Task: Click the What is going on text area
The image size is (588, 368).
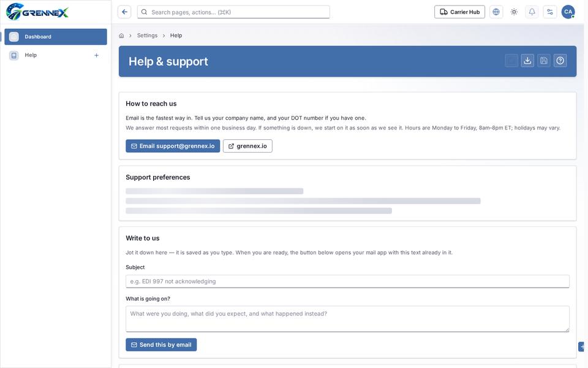Action: pos(347,319)
